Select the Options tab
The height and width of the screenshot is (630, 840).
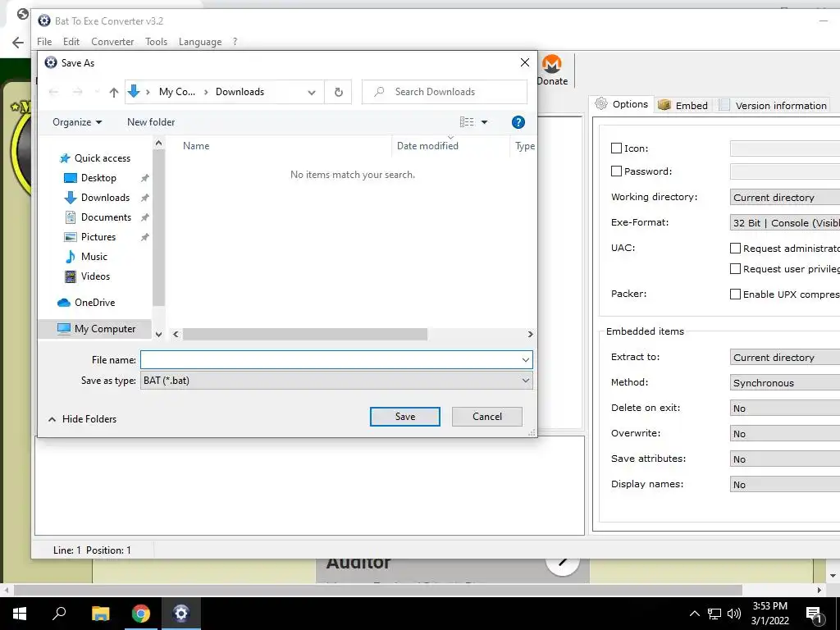622,104
